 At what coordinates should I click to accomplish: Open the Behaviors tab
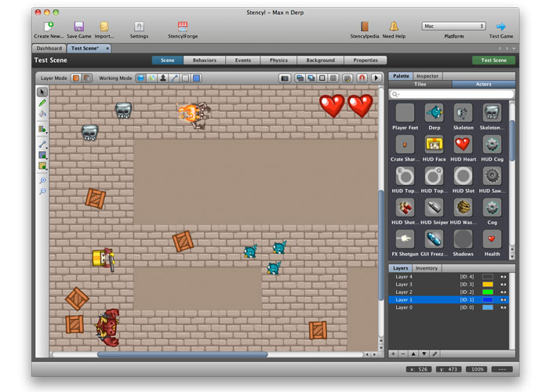point(205,60)
